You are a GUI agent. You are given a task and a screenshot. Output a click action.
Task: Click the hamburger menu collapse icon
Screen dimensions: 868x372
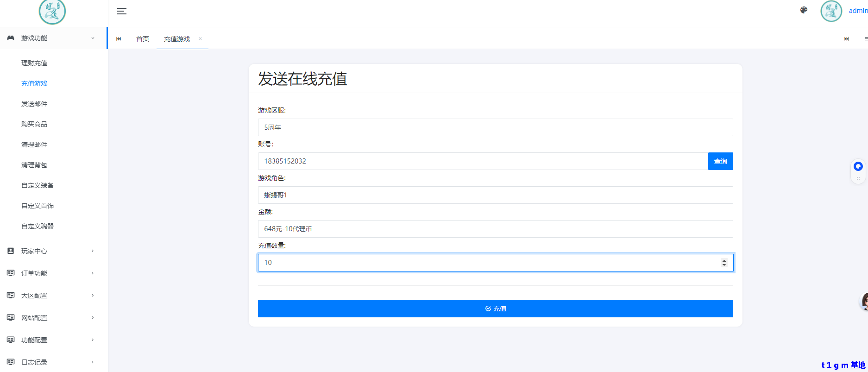coord(122,11)
